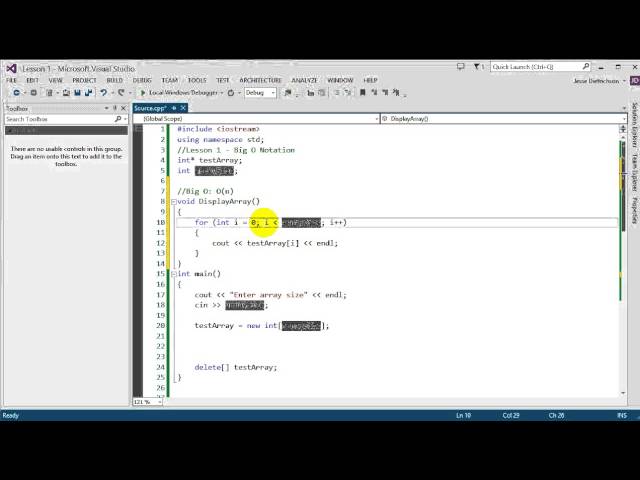Open the DEBUG menu
This screenshot has width=640, height=480.
142,80
